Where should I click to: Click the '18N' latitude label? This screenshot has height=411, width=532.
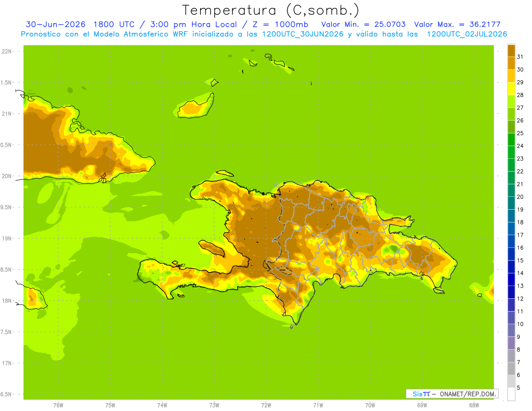click(x=7, y=301)
